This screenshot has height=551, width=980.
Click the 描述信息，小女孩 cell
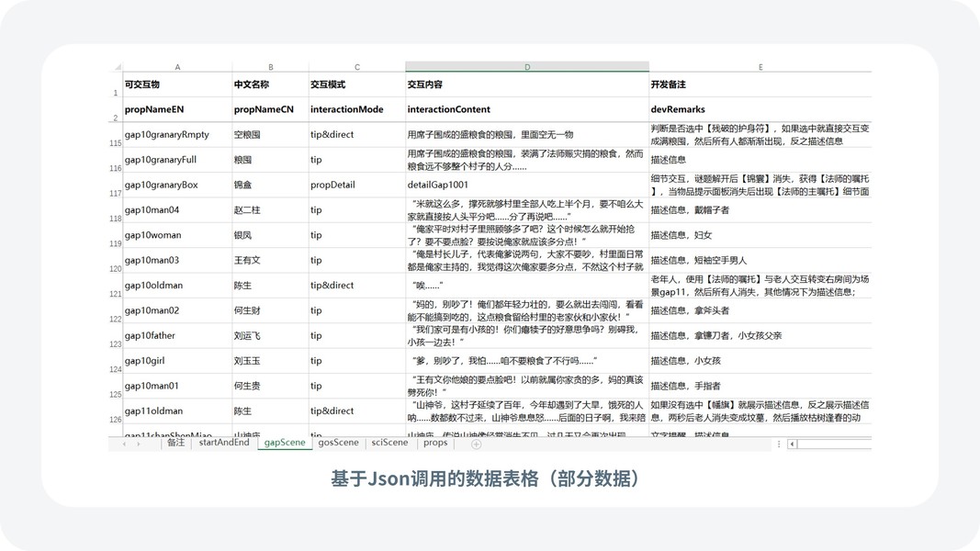pyautogui.click(x=760, y=361)
